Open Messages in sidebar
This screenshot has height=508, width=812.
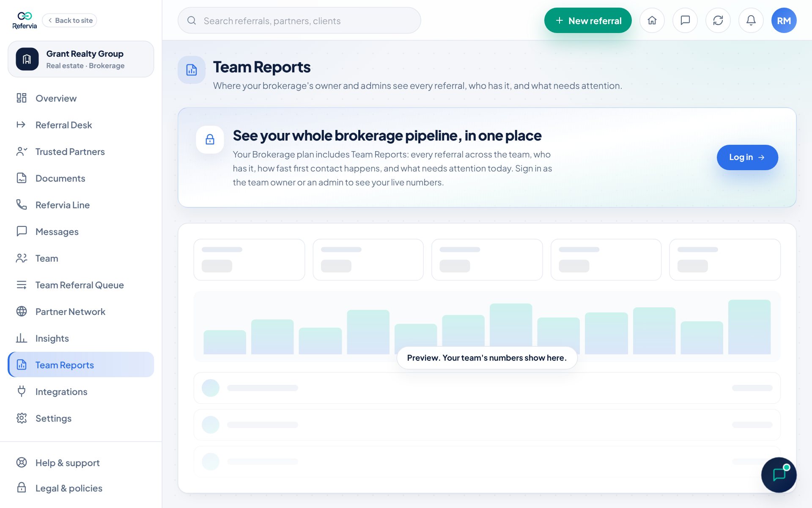point(81,232)
